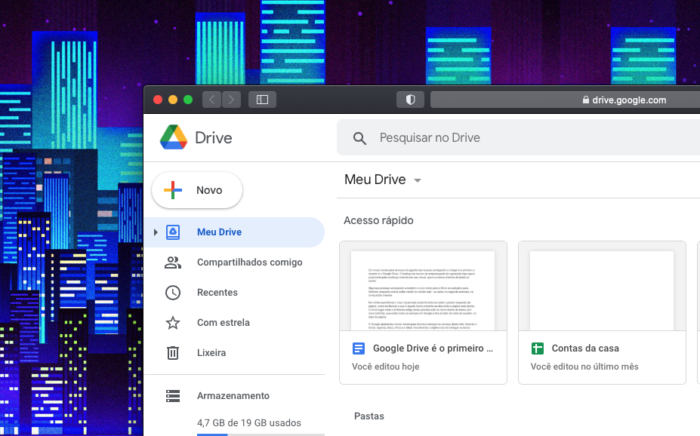Open the Contas da casa spreadsheet thumbnail
This screenshot has width=700, height=436.
coord(602,286)
